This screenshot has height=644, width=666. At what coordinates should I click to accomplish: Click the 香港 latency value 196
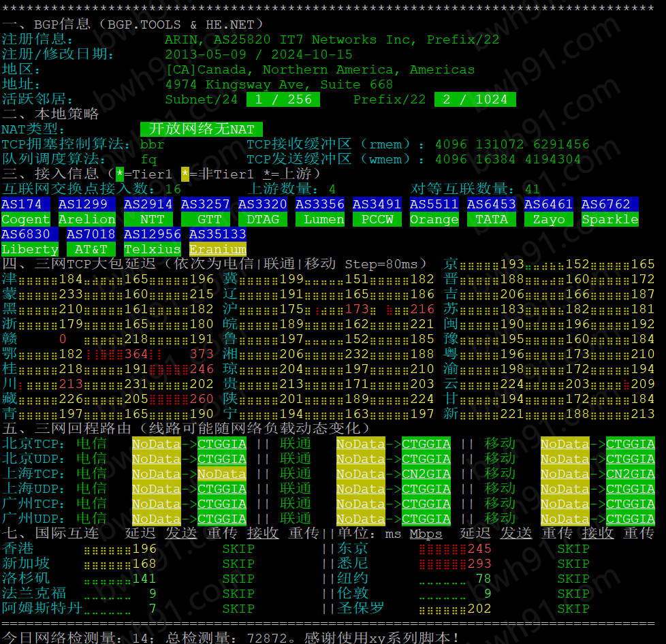pyautogui.click(x=144, y=549)
